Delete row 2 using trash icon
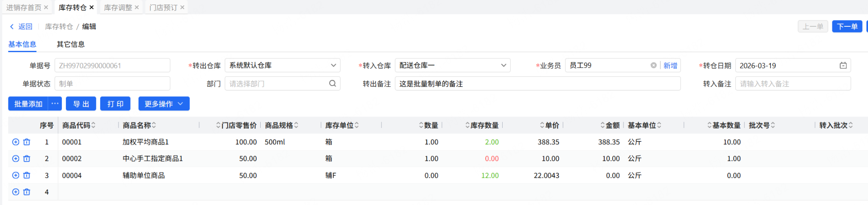 pos(27,159)
